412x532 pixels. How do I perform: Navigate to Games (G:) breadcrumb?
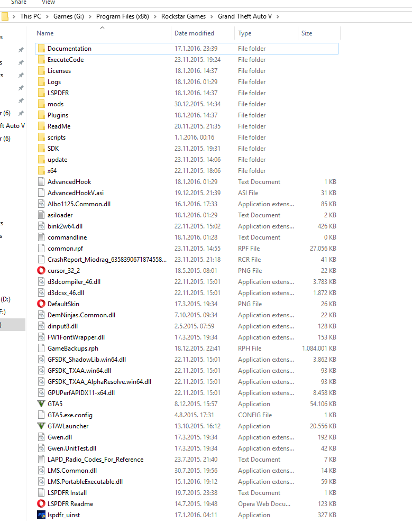[x=69, y=16]
